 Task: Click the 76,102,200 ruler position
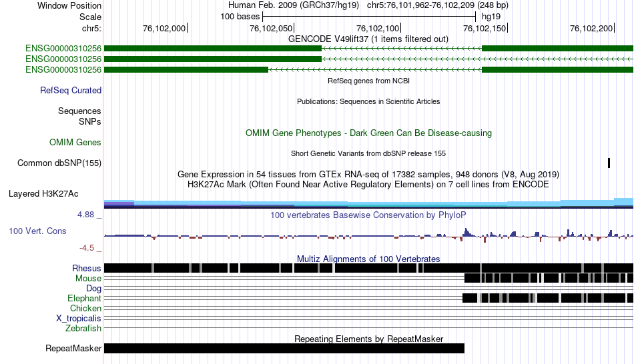[591, 28]
